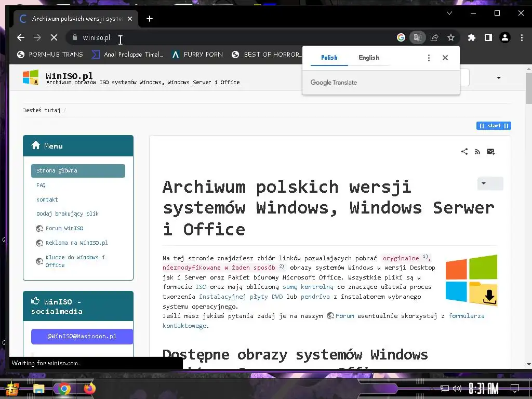Open the pendriva link

point(315,297)
